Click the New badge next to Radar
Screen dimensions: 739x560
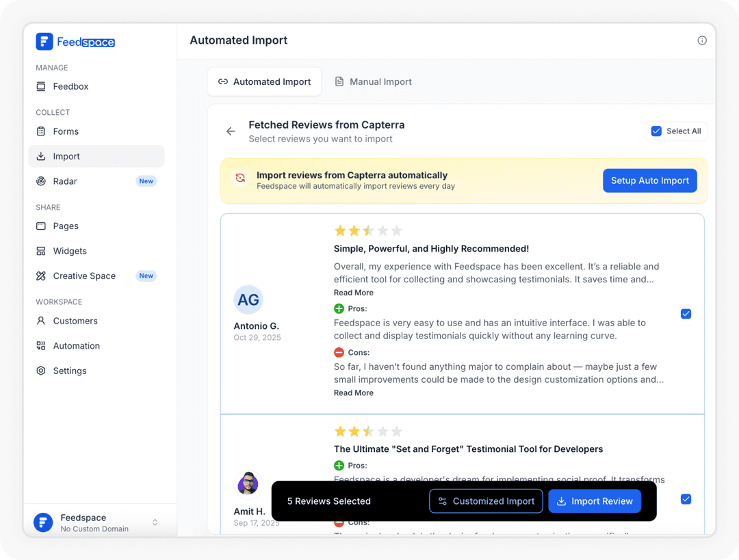point(146,181)
